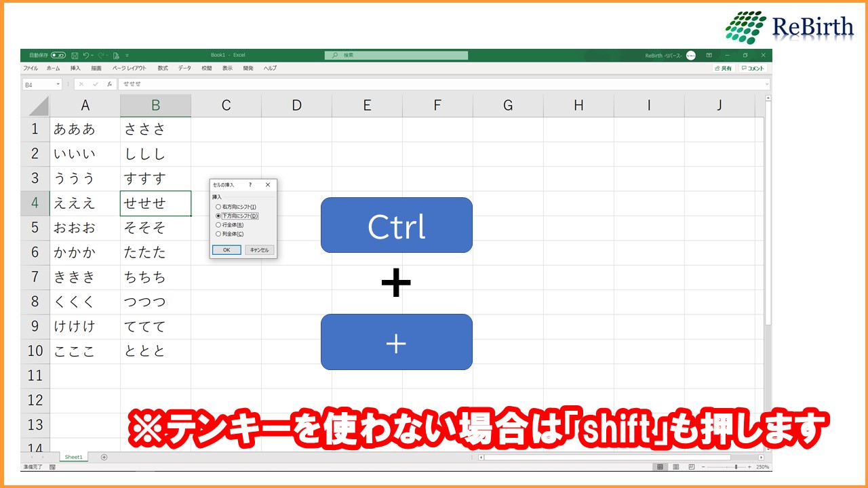Open the ribbon display options icon
This screenshot has height=488, width=868.
(x=709, y=56)
